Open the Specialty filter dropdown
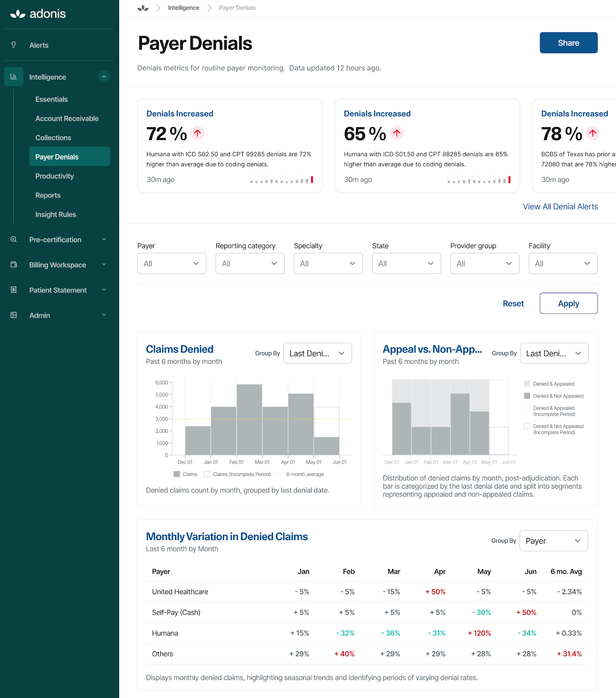616x698 pixels. pyautogui.click(x=328, y=263)
